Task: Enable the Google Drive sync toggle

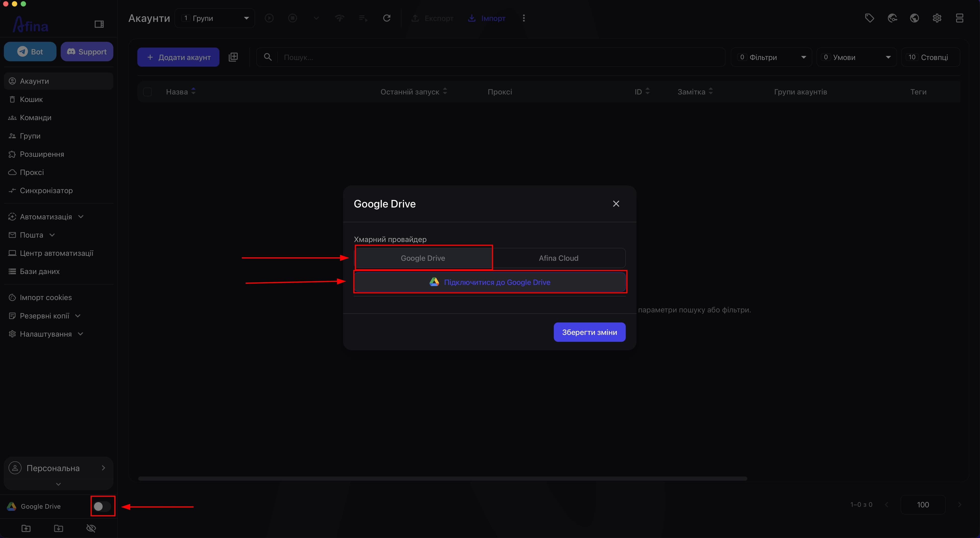Action: [x=102, y=506]
